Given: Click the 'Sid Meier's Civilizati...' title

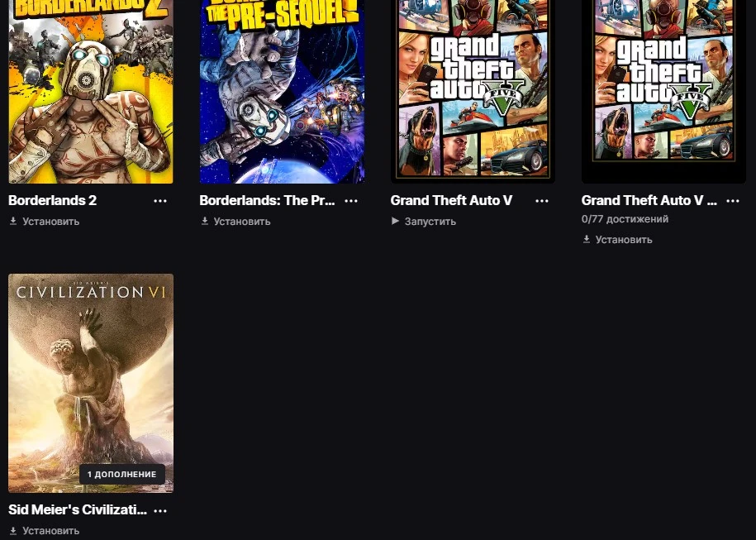Looking at the screenshot, I should click(x=78, y=509).
